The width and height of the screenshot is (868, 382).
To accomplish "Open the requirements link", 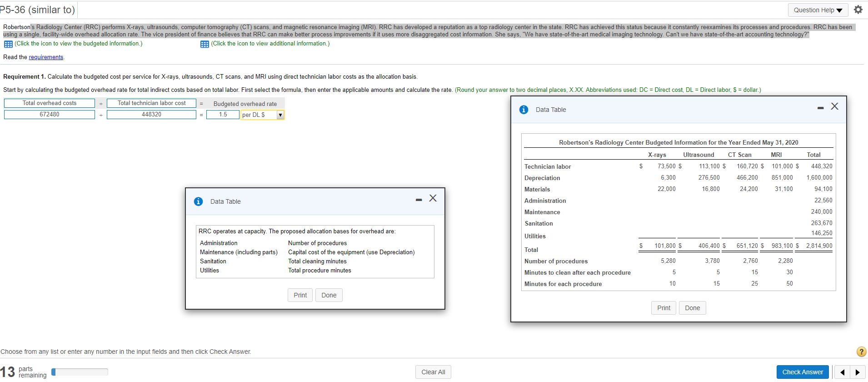I will [46, 57].
